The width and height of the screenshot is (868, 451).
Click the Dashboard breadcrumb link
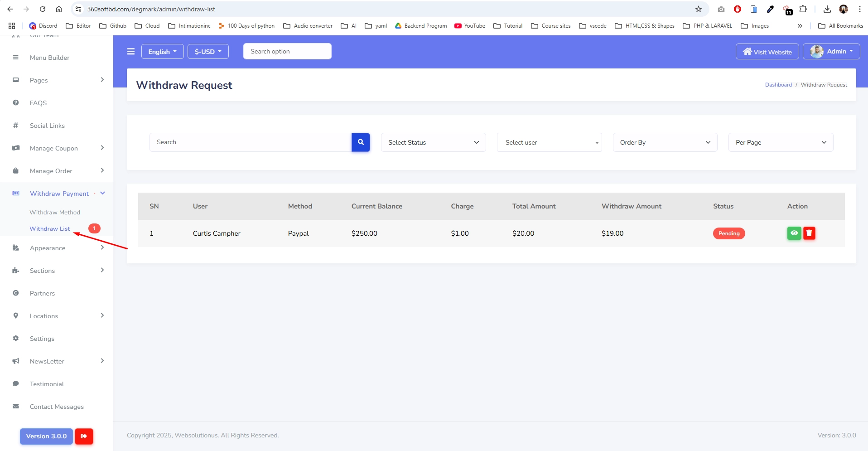pos(778,85)
